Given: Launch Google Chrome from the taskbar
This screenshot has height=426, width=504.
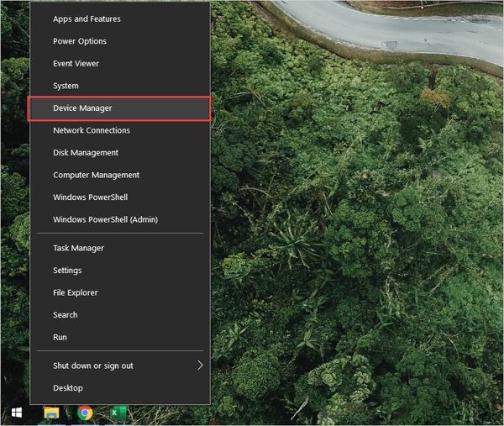Looking at the screenshot, I should pos(85,413).
